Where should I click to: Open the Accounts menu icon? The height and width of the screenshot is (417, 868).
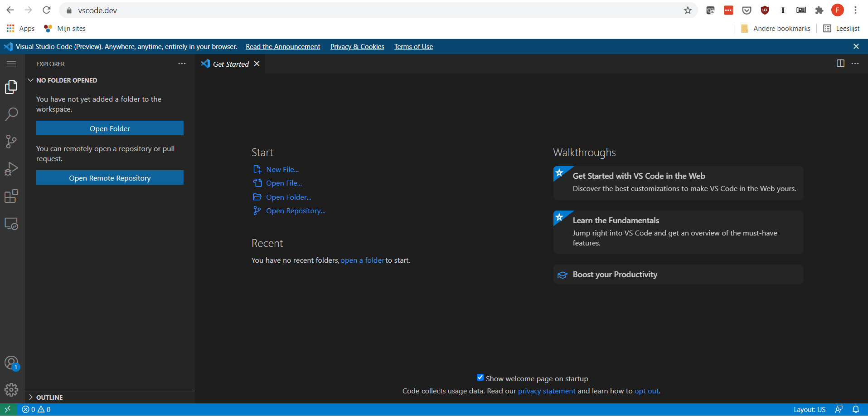pos(11,363)
